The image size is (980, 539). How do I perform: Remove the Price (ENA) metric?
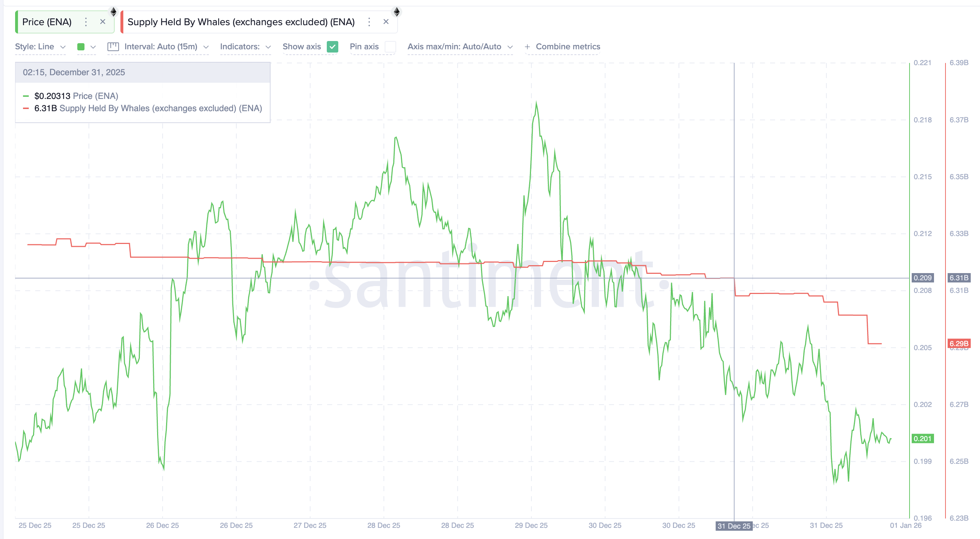coord(103,22)
